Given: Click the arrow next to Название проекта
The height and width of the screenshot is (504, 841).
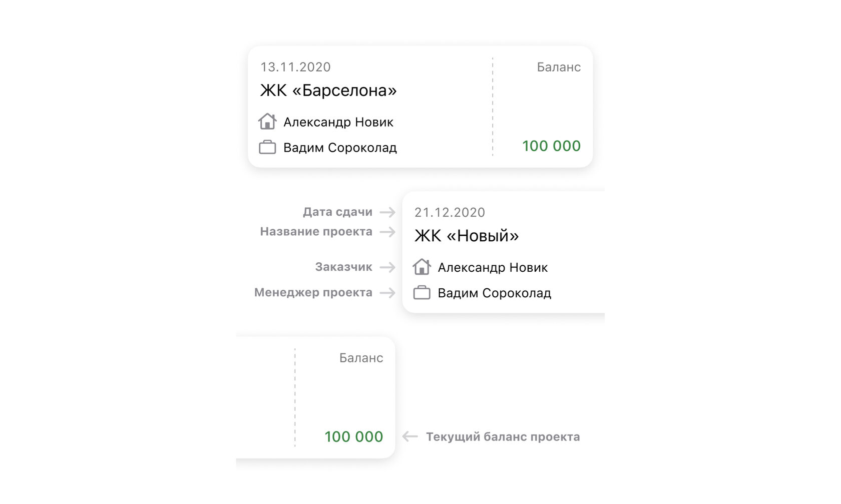Looking at the screenshot, I should (387, 232).
